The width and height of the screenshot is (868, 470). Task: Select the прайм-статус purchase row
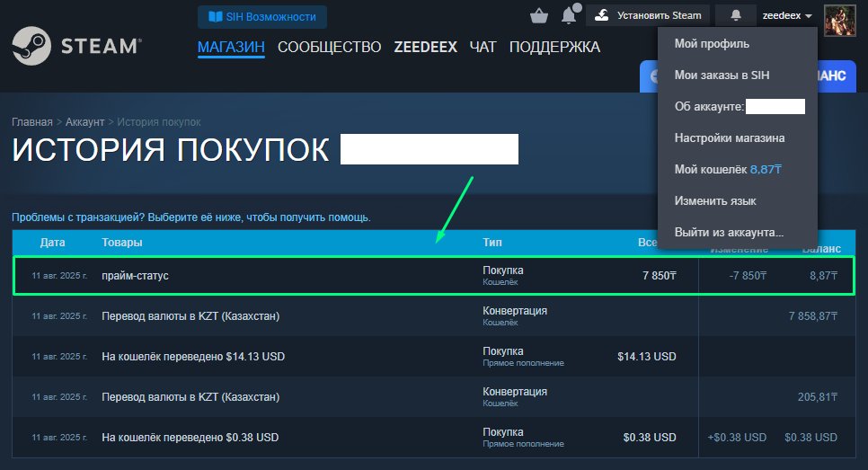point(433,276)
